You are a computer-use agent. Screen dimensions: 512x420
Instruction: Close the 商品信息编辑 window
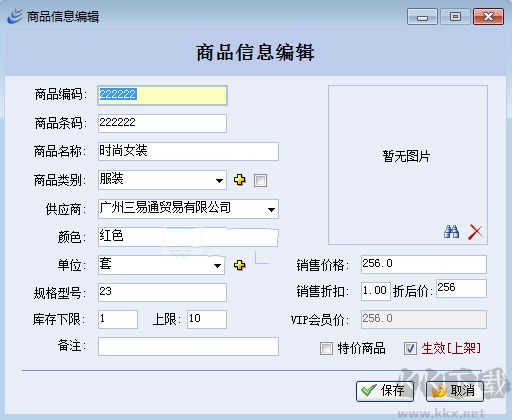pos(488,17)
